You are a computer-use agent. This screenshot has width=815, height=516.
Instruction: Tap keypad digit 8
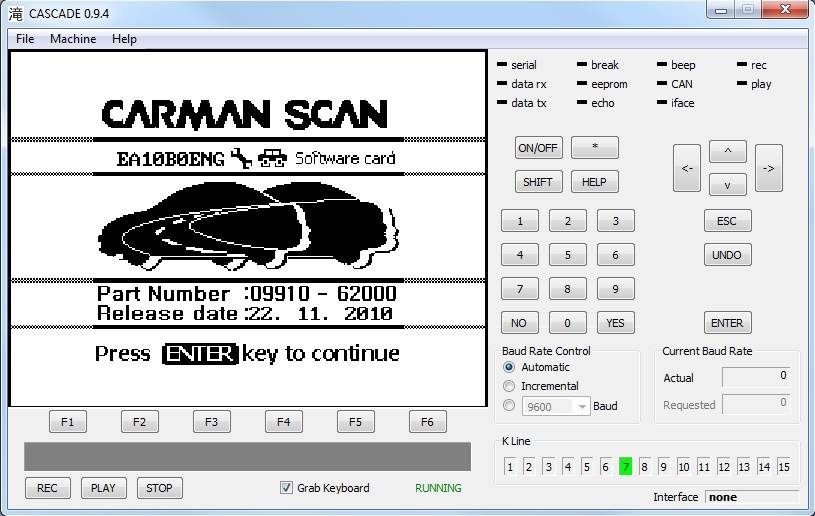coord(568,289)
